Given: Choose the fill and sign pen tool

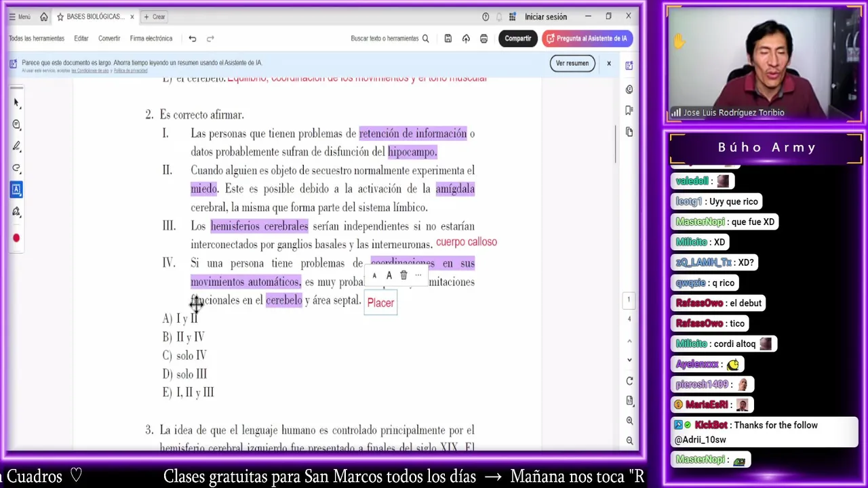Looking at the screenshot, I should click(x=16, y=212).
